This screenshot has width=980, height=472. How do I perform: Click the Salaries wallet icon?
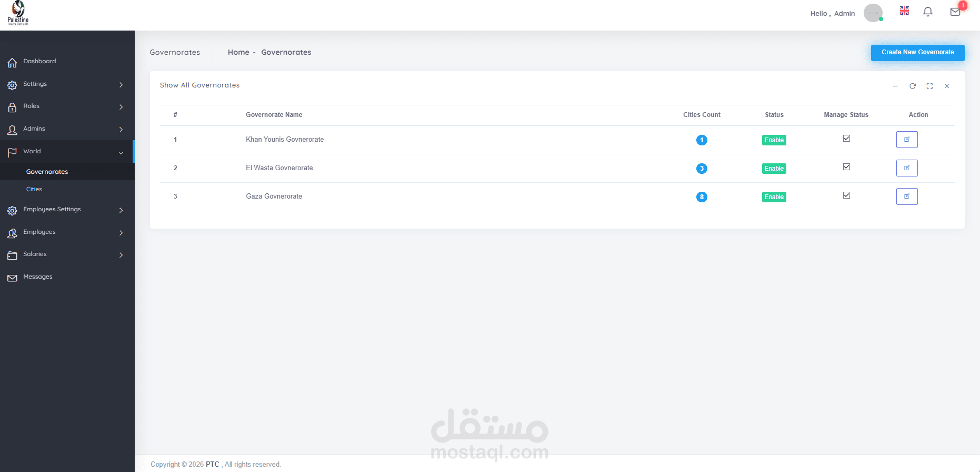point(12,255)
